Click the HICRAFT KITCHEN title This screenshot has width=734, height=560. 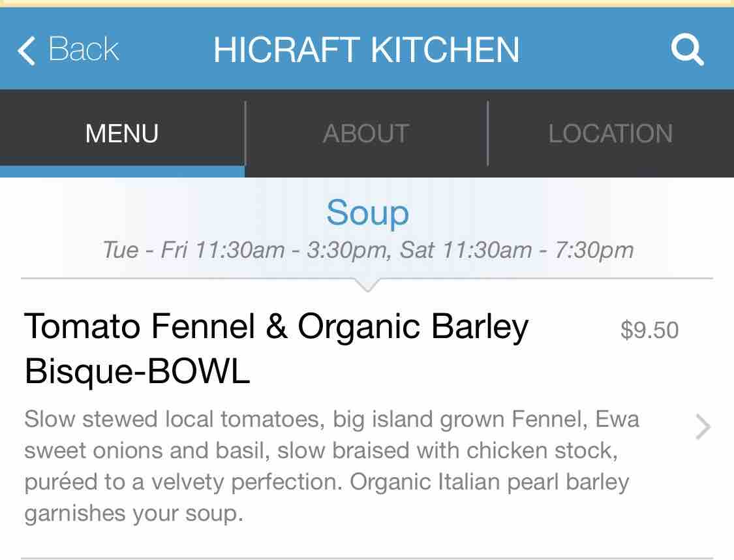click(366, 50)
